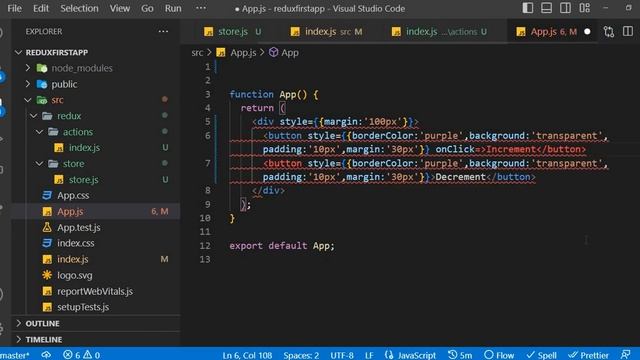The height and width of the screenshot is (360, 640).
Task: Split the editor to the right
Action: [x=628, y=31]
